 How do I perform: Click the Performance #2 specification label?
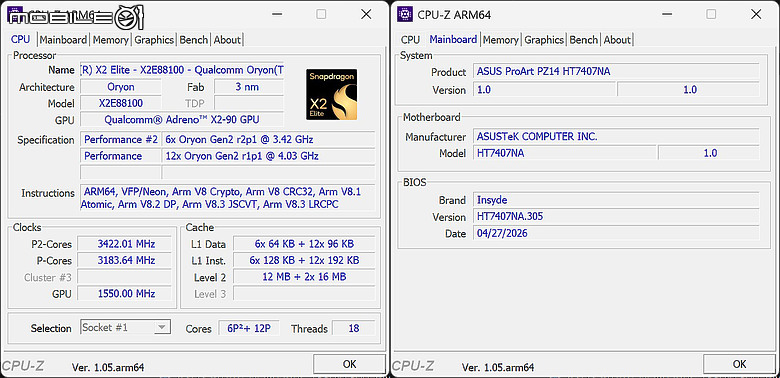tap(121, 139)
